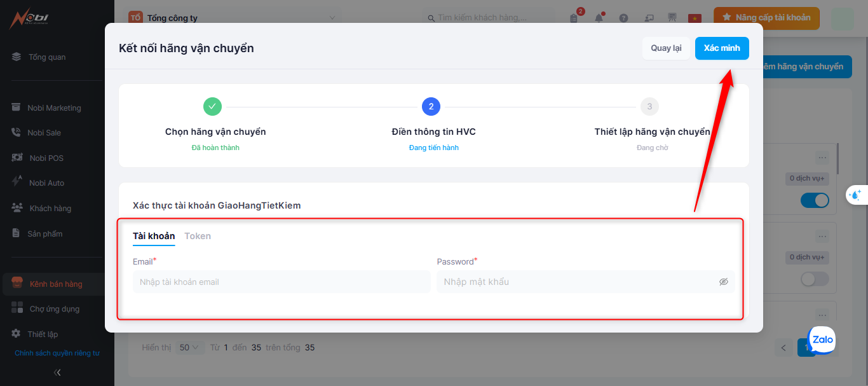Open the Zalo chat bubble

point(822,340)
